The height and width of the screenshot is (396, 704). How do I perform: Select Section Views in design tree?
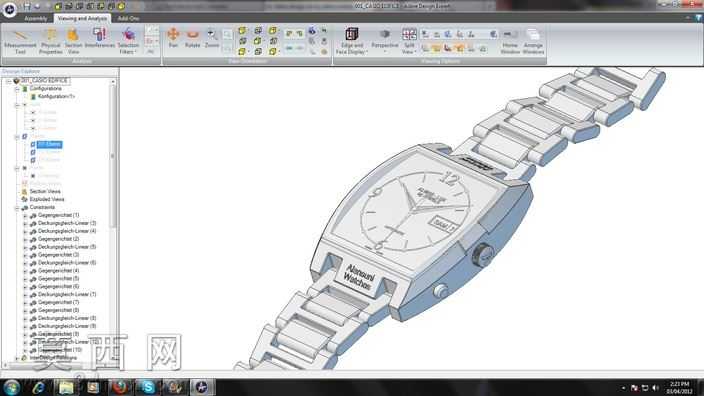[x=45, y=191]
